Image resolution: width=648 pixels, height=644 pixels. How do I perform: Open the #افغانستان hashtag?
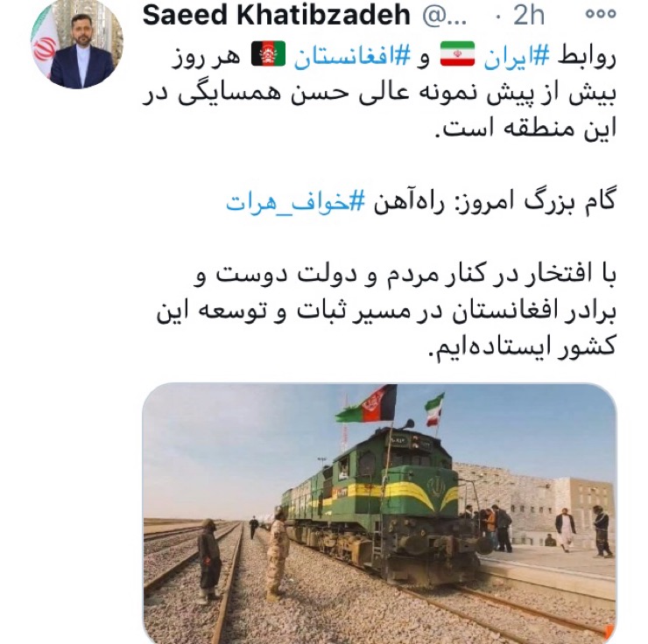(352, 57)
